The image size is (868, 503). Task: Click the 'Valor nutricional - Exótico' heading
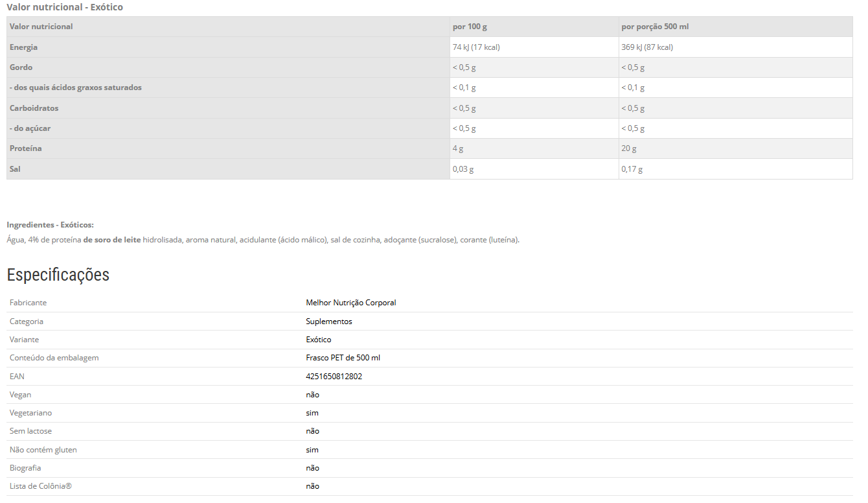pyautogui.click(x=65, y=7)
